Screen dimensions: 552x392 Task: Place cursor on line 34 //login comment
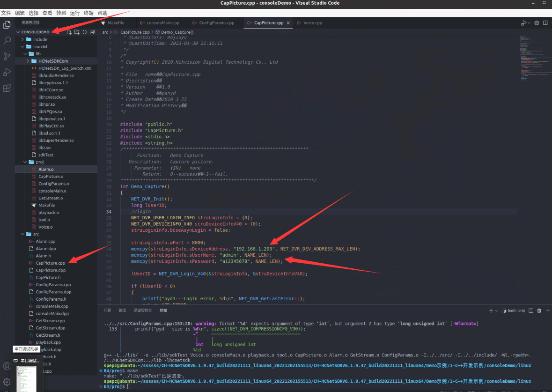[141, 212]
